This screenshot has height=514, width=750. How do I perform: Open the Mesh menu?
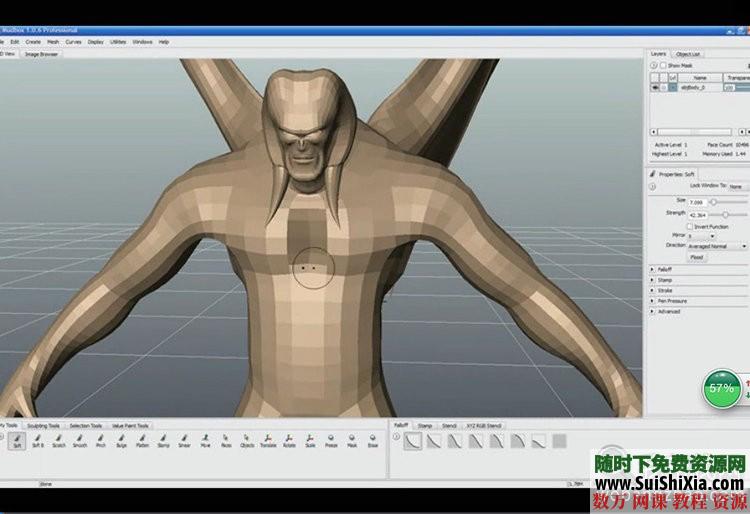pos(53,42)
